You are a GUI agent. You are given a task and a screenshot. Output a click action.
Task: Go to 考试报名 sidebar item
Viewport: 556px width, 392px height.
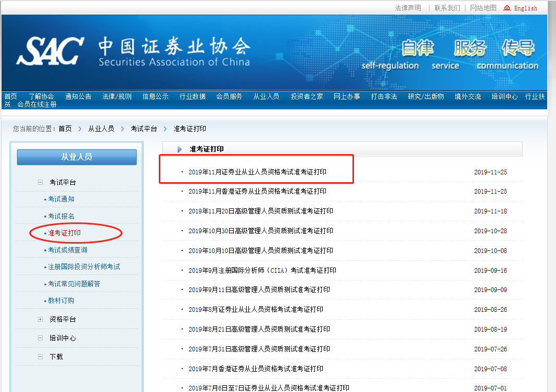click(x=61, y=216)
